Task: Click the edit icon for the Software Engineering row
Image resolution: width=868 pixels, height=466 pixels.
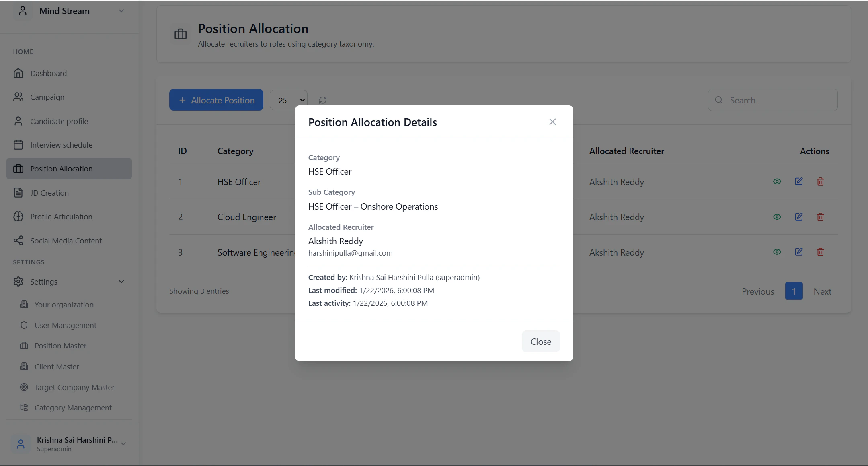Action: pyautogui.click(x=798, y=252)
